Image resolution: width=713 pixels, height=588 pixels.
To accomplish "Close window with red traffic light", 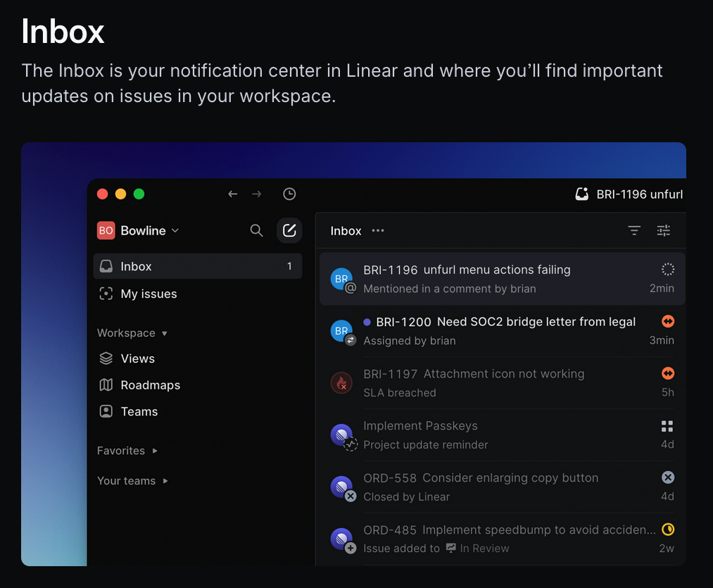I will (x=102, y=194).
